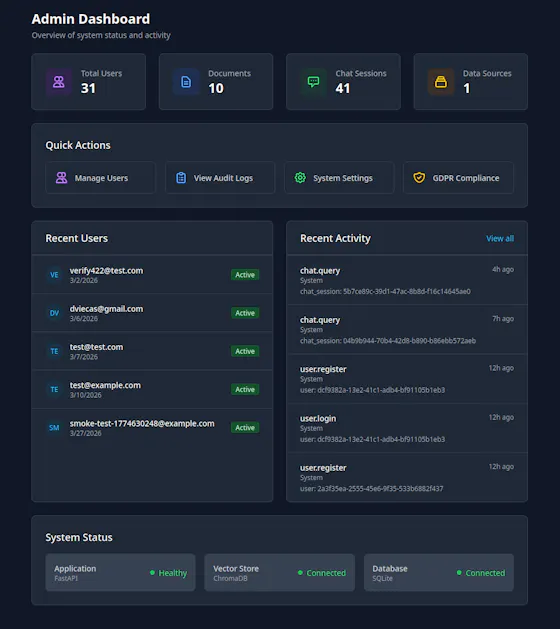Click the VE avatar for verify422@test.com
Screen dimensions: 560x629
[54, 275]
